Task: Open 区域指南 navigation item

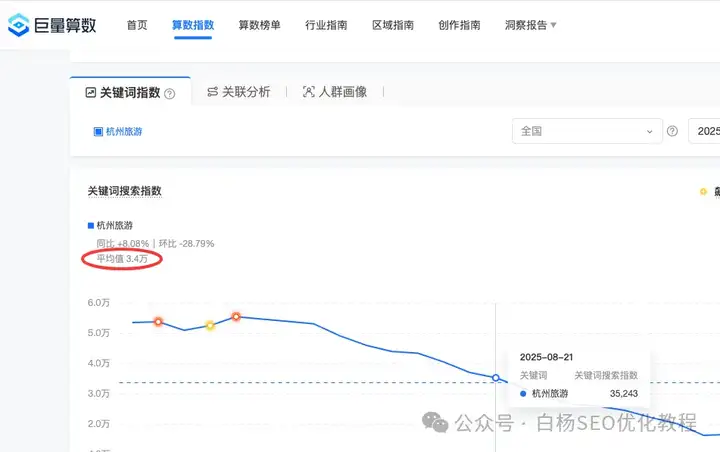Action: 392,25
